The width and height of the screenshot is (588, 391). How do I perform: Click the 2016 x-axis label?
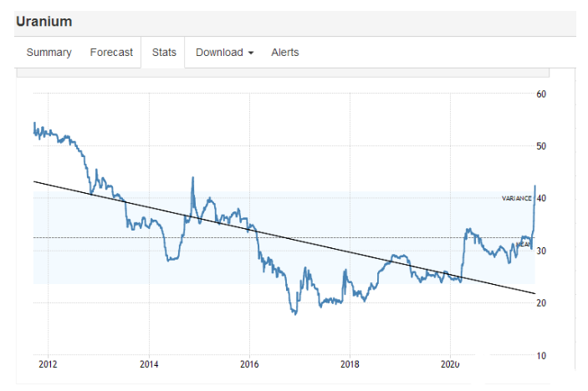(x=249, y=365)
